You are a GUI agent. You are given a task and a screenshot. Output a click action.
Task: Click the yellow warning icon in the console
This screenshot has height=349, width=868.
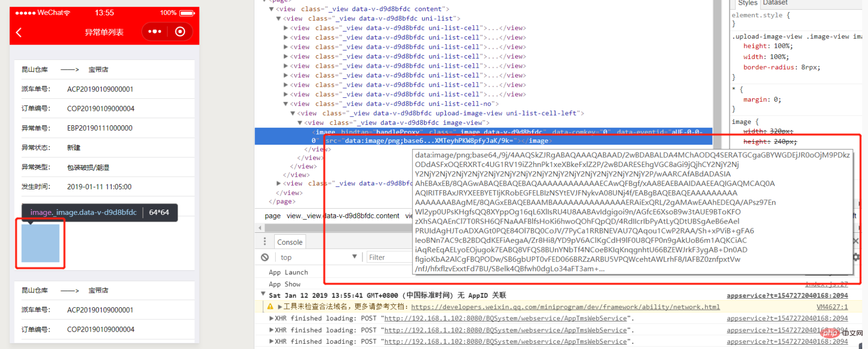pos(270,306)
